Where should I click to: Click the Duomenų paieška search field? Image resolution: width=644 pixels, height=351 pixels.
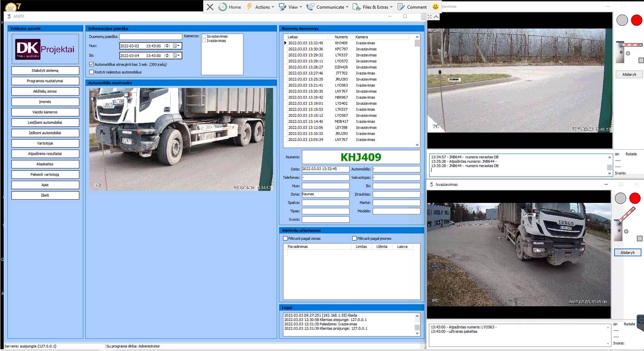click(151, 37)
